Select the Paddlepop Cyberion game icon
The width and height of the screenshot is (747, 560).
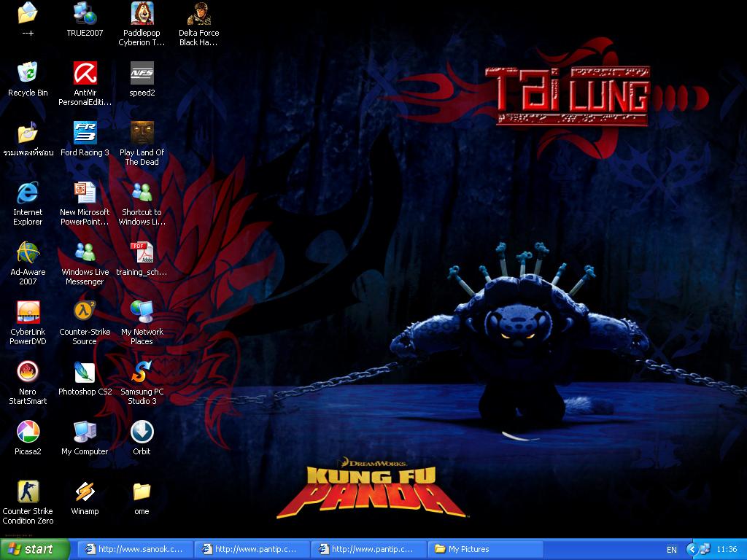(x=142, y=13)
